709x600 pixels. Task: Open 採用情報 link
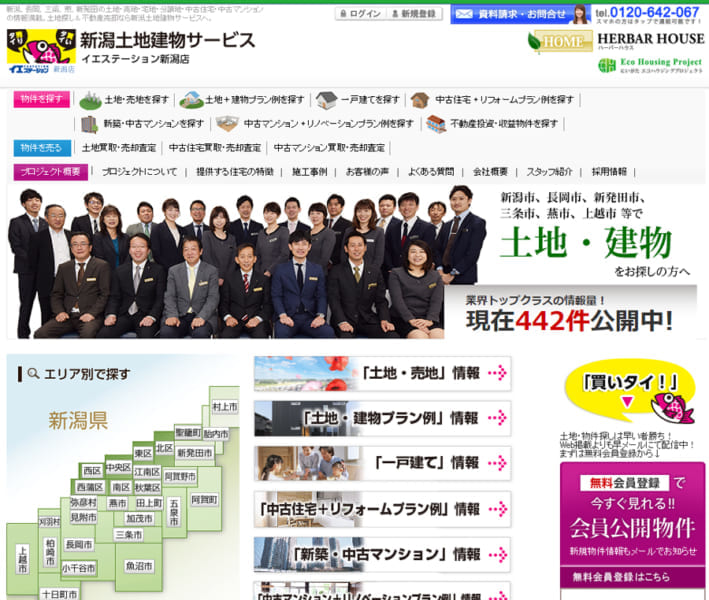(609, 172)
